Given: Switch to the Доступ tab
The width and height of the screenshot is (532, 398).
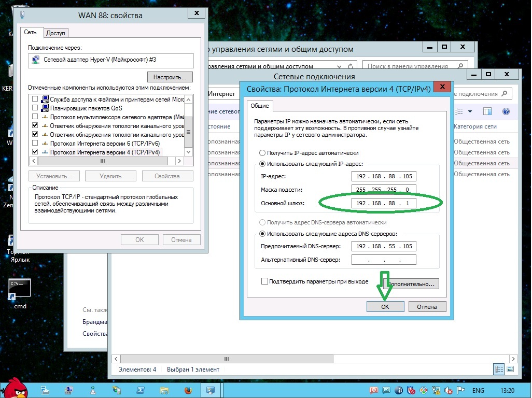Looking at the screenshot, I should coord(55,33).
